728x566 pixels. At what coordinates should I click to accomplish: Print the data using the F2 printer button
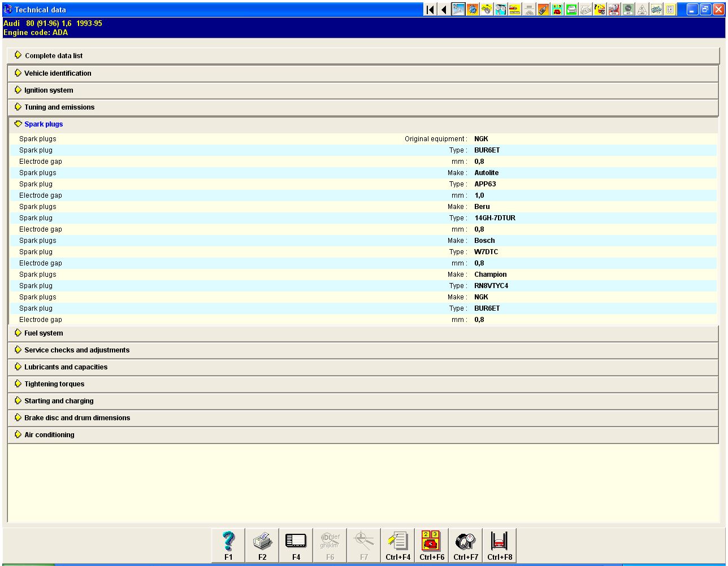(x=262, y=546)
